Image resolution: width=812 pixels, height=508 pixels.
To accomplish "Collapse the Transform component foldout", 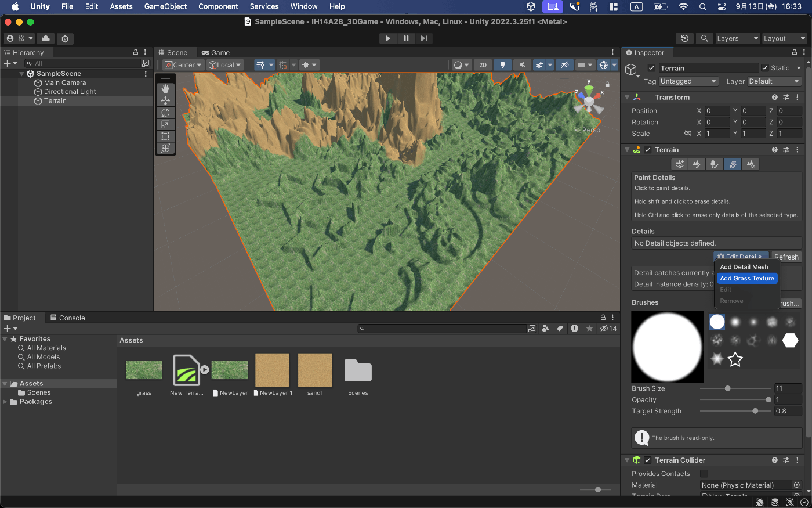I will point(627,98).
